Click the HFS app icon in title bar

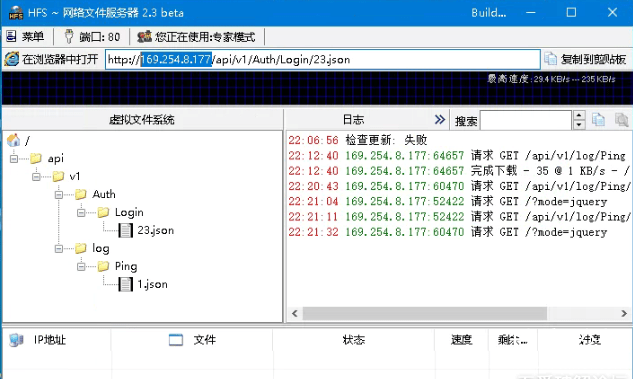pyautogui.click(x=16, y=13)
